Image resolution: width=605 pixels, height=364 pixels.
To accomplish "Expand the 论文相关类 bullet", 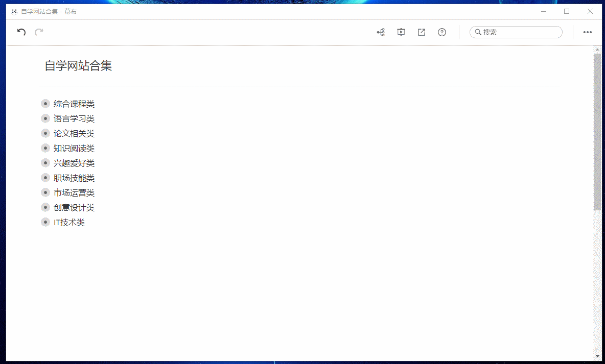I will coord(45,133).
